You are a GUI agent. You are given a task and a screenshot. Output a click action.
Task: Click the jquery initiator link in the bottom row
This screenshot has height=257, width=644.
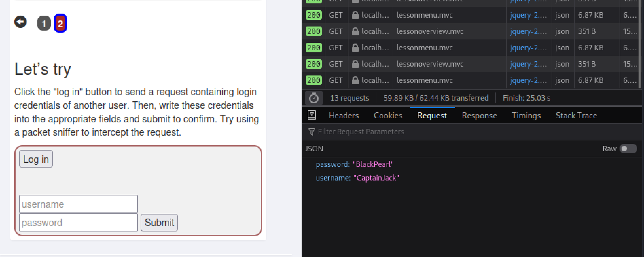pos(528,81)
